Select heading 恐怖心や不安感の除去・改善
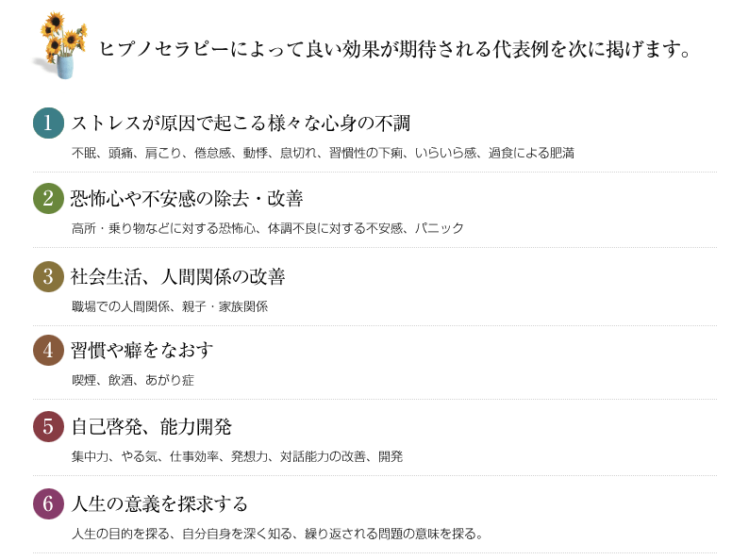 point(187,199)
